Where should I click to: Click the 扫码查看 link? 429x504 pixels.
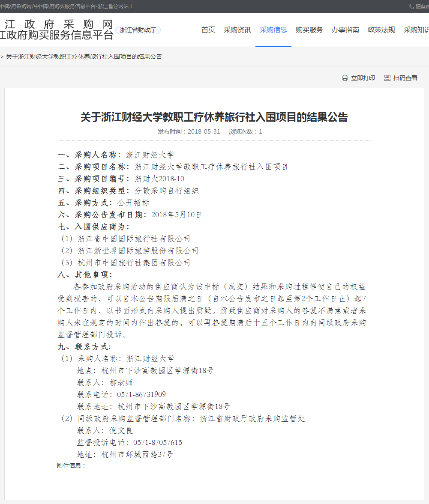pos(405,78)
